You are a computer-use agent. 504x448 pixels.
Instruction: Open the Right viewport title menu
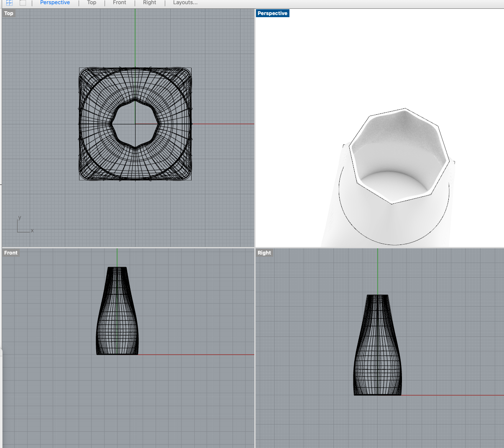[x=264, y=252]
